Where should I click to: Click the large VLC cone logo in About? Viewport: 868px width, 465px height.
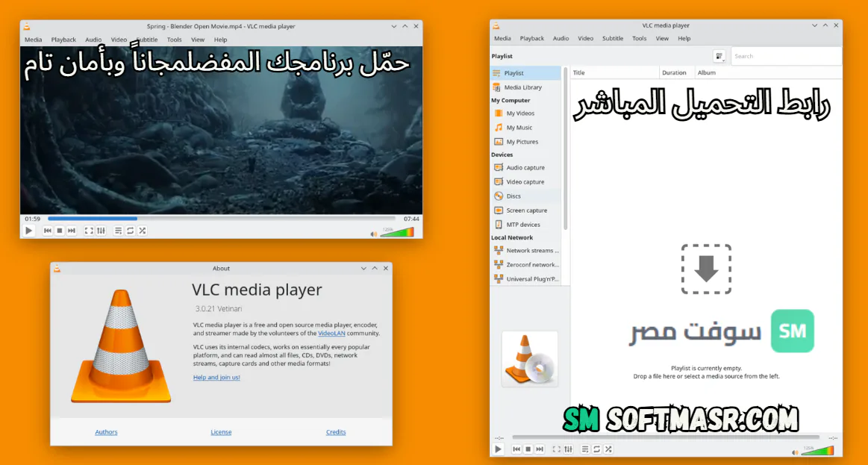pos(121,346)
